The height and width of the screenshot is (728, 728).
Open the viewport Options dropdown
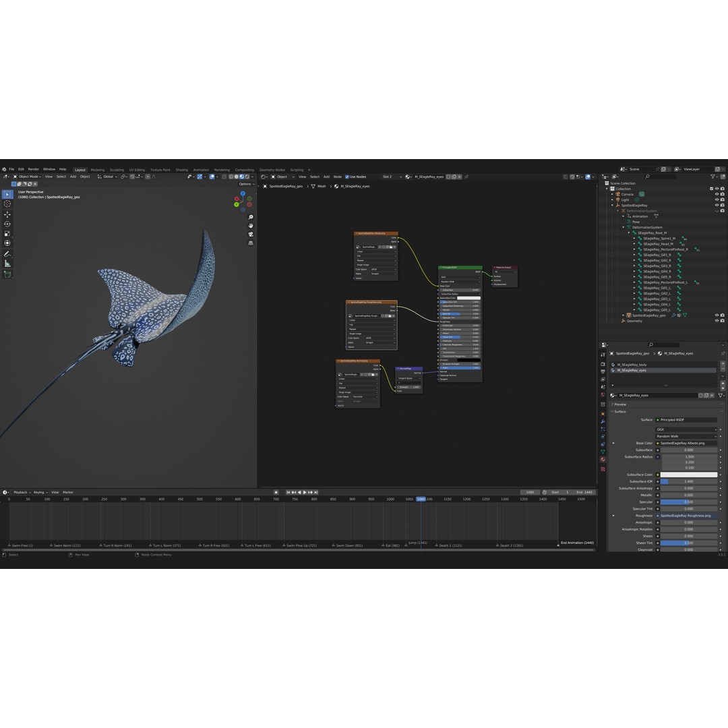click(x=247, y=184)
